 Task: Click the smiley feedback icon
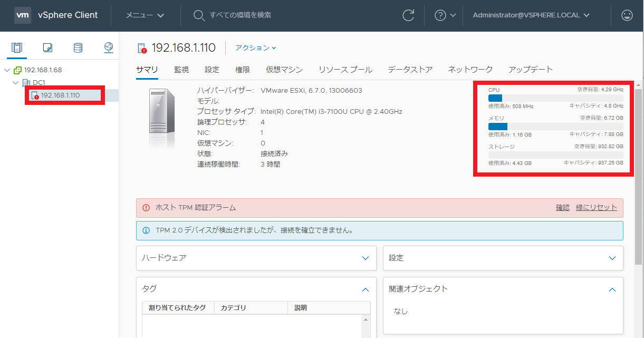click(x=627, y=15)
